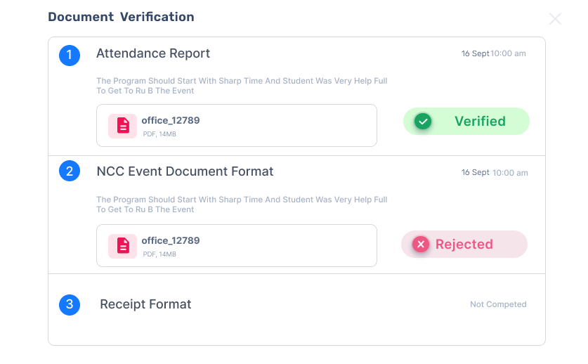
Task: Select the Attendance Report heading
Action: coord(153,53)
